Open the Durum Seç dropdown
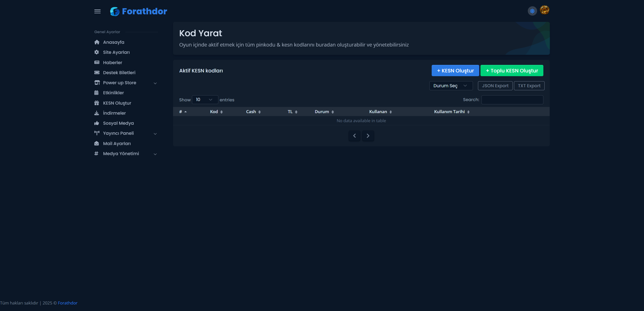 (451, 86)
